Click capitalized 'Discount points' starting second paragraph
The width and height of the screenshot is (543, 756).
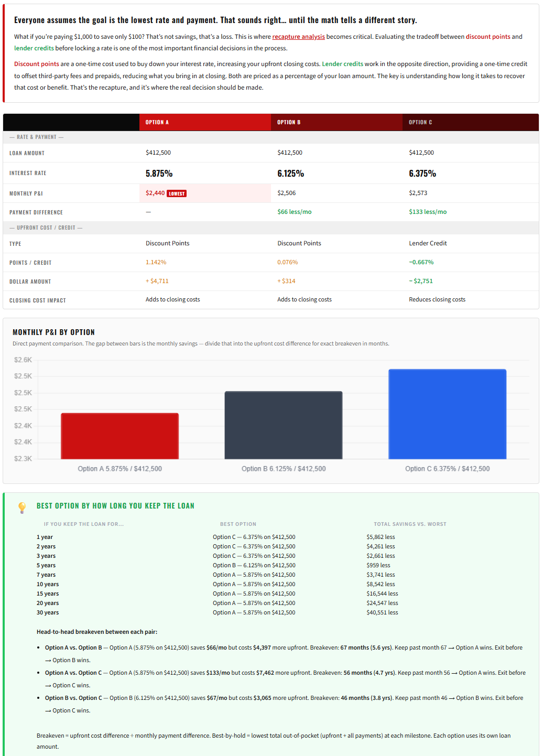coord(37,64)
